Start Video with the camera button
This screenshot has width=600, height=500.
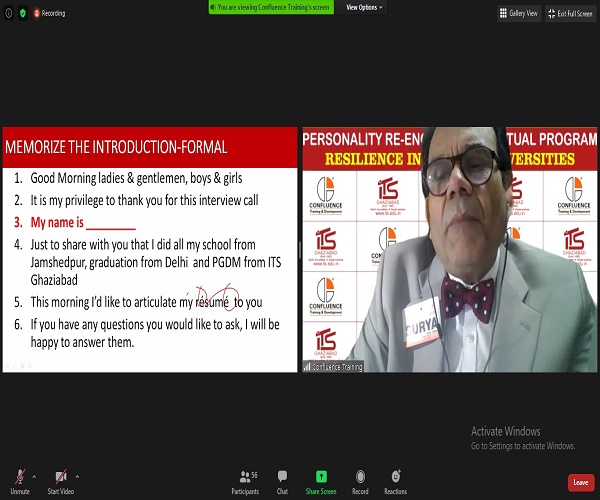(x=60, y=482)
